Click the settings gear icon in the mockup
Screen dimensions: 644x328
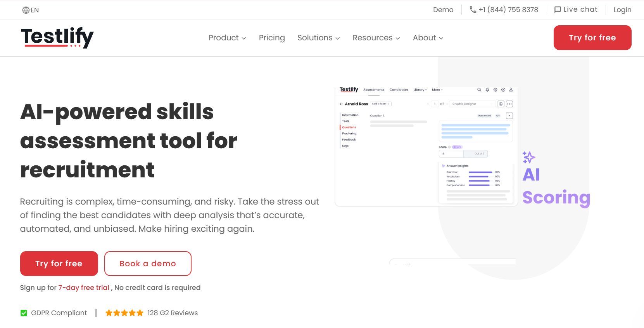pos(495,90)
